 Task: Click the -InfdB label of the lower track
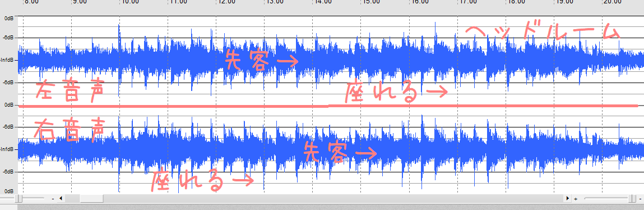point(7,149)
